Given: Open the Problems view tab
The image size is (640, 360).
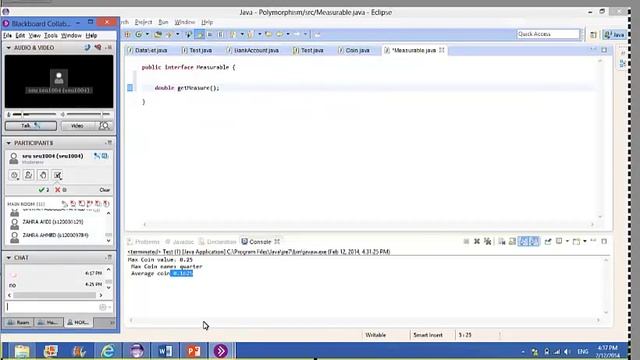Looking at the screenshot, I should [x=143, y=242].
